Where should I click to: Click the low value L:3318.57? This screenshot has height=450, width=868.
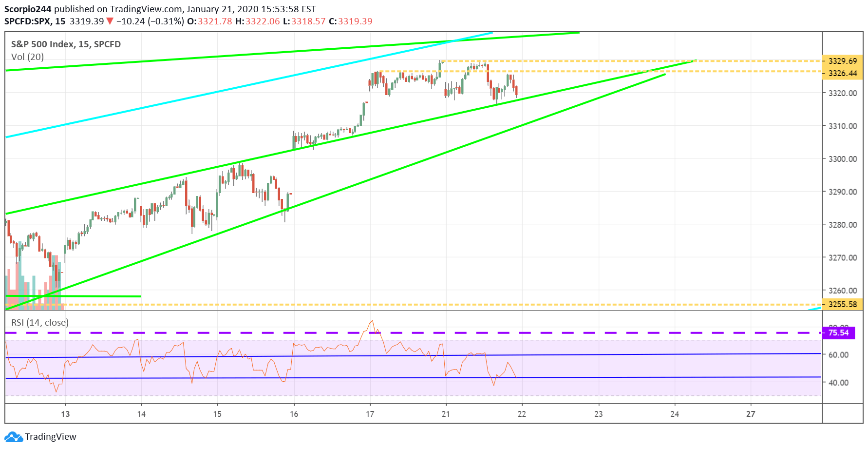click(304, 21)
